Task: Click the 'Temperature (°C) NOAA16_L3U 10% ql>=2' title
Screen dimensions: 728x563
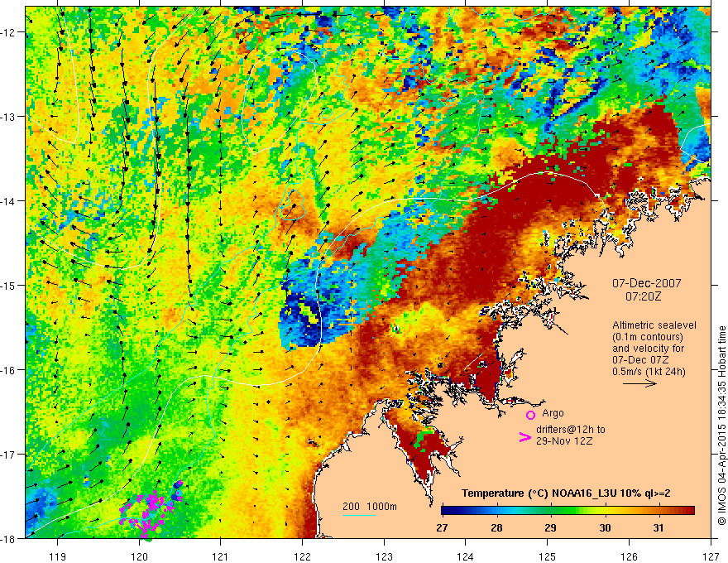Action: (x=566, y=493)
